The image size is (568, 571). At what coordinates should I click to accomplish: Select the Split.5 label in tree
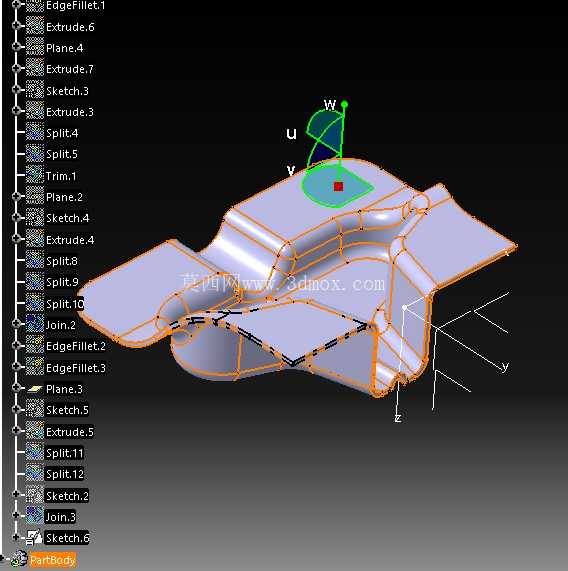click(62, 154)
